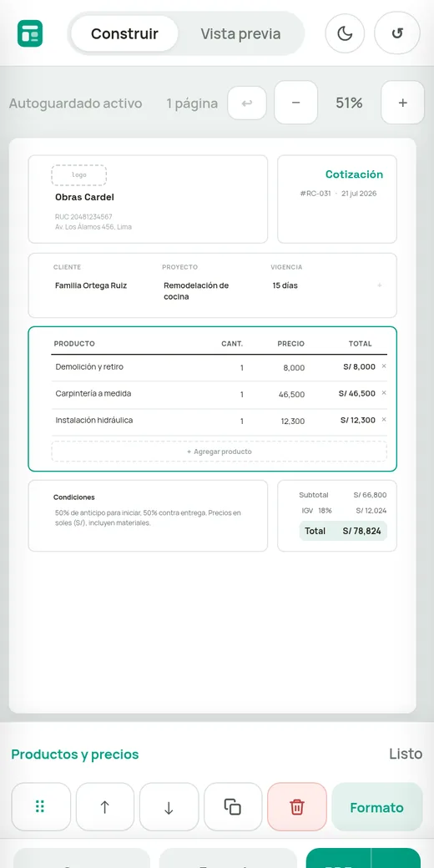434x868 pixels.
Task: Switch to the Vista previa tab
Action: [x=240, y=33]
